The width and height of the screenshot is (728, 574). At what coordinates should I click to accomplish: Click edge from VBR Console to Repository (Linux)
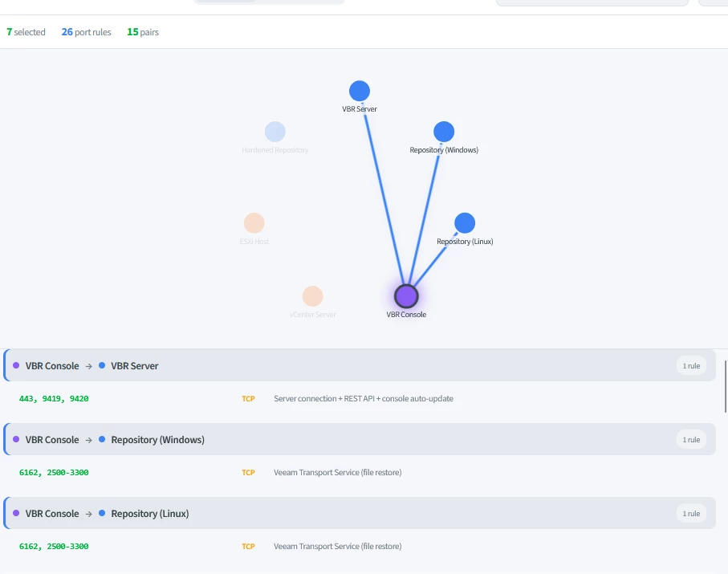tap(434, 261)
